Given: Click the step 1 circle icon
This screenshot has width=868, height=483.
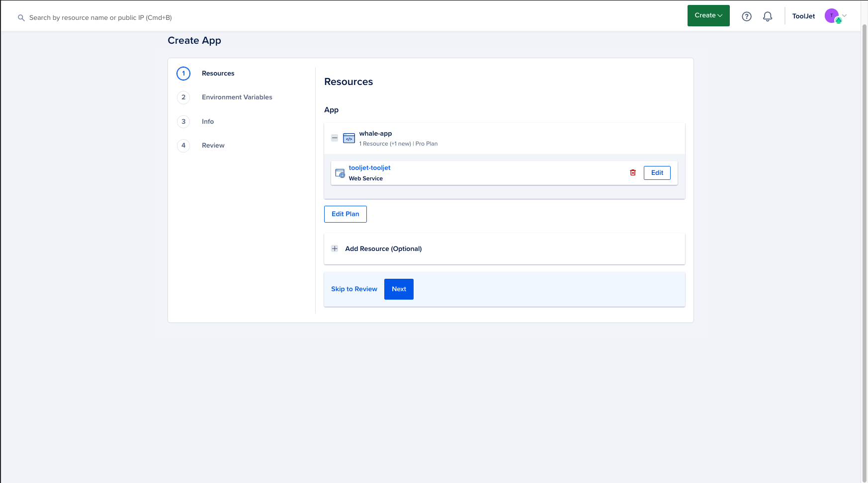Looking at the screenshot, I should pos(183,74).
